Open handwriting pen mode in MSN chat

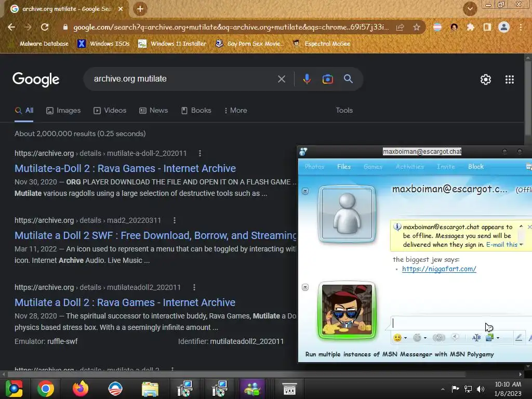518,338
